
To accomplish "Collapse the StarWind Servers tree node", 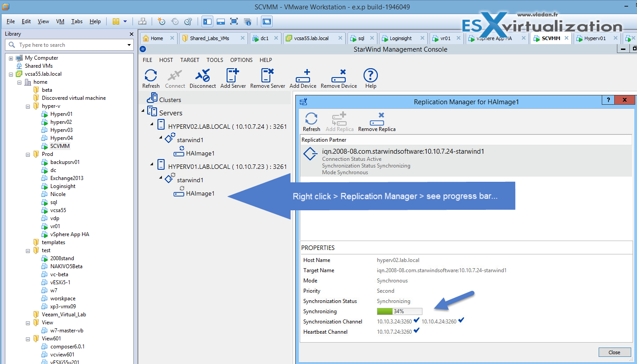I will point(143,110).
